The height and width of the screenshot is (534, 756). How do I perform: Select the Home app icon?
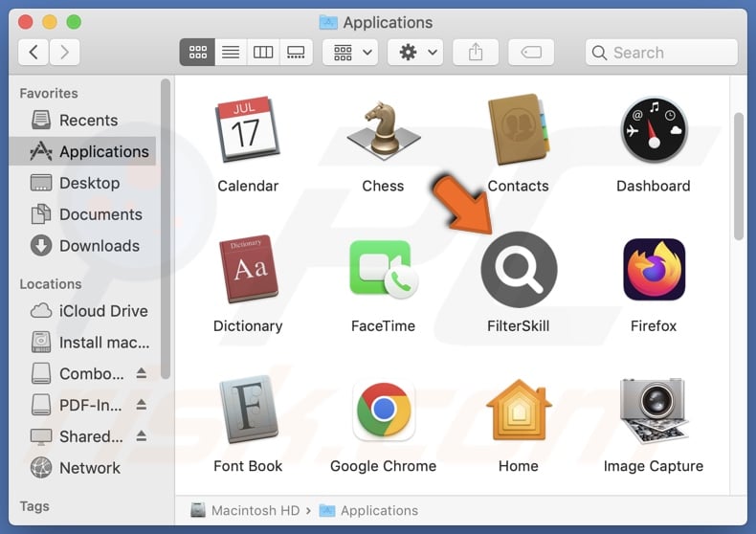(x=519, y=410)
